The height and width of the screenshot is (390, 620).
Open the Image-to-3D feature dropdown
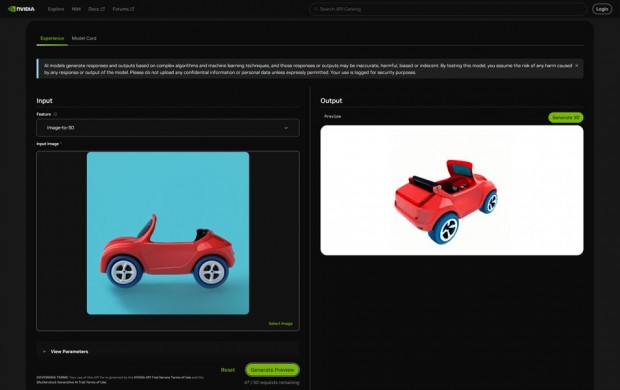(x=168, y=128)
